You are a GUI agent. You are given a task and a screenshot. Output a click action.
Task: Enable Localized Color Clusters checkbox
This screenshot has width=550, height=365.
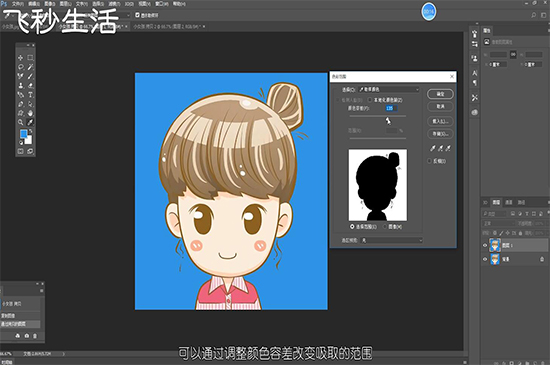[370, 100]
